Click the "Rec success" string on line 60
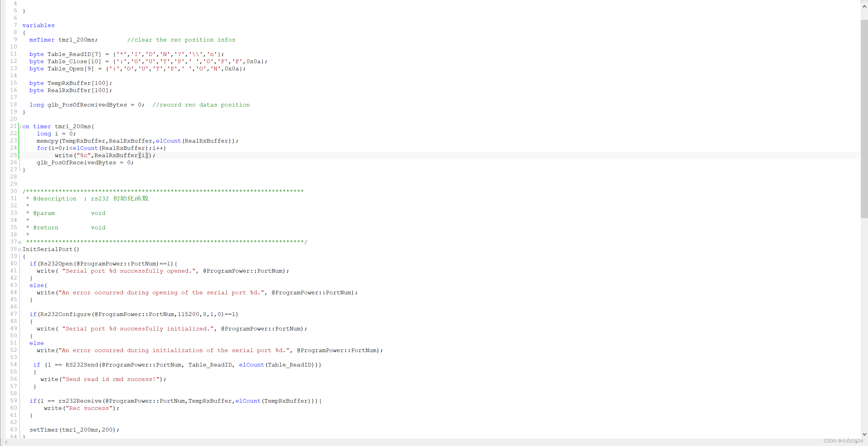The width and height of the screenshot is (868, 446). 89,408
